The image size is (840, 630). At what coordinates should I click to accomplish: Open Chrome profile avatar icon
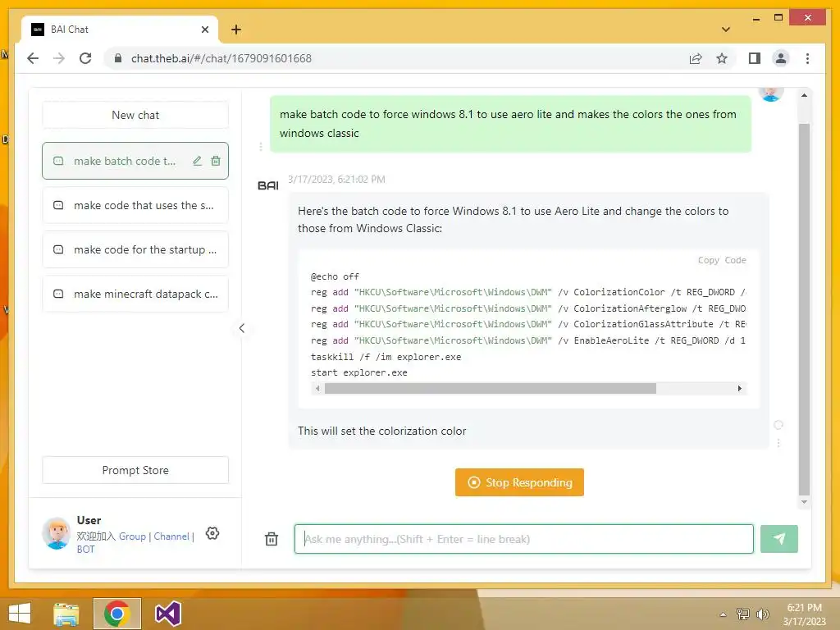pos(781,58)
